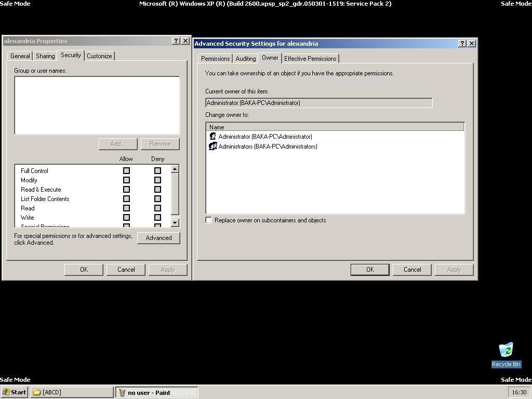Check Allow for Modify permission
The image size is (532, 399).
click(x=126, y=180)
